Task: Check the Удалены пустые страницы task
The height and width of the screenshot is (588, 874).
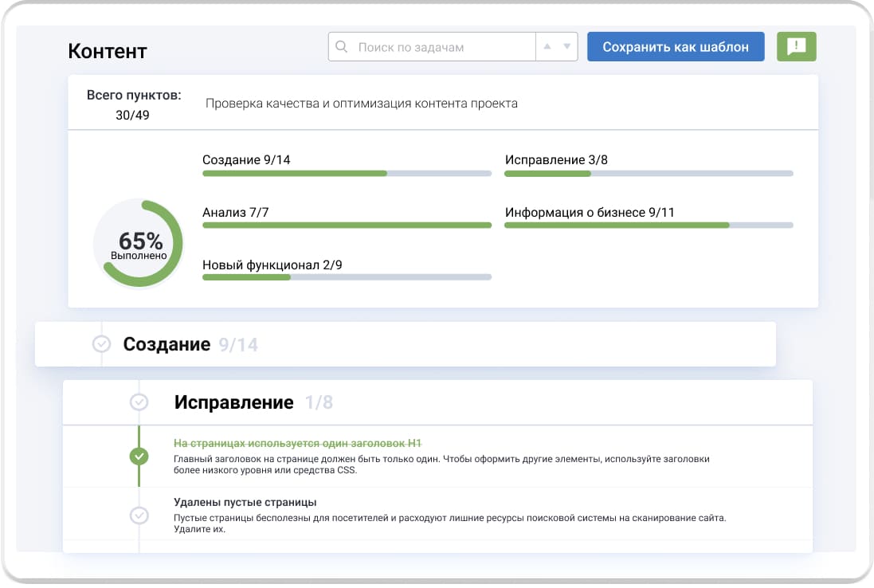Action: click(x=139, y=515)
